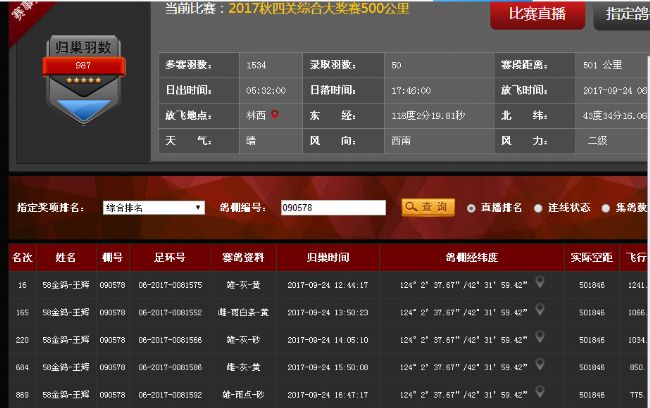Open the 综合排名 ranking dropdown
650x408 pixels.
pos(154,208)
